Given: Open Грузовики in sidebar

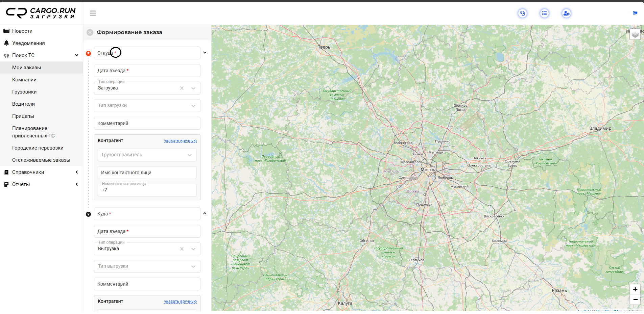Looking at the screenshot, I should tap(24, 92).
